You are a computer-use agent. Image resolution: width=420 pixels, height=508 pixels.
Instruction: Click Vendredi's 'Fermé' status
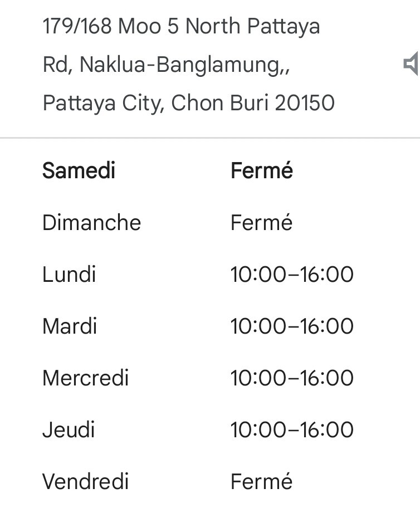tap(261, 482)
